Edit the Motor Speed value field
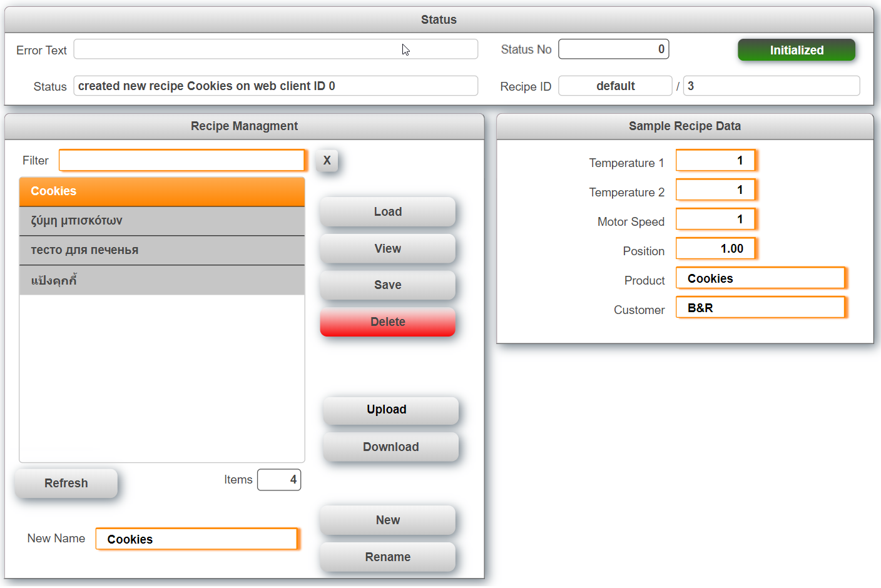This screenshot has width=881, height=588. 716,220
